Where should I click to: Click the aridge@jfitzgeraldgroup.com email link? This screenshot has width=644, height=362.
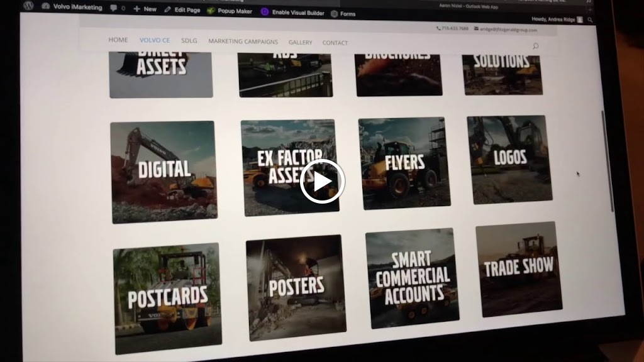[x=506, y=30]
